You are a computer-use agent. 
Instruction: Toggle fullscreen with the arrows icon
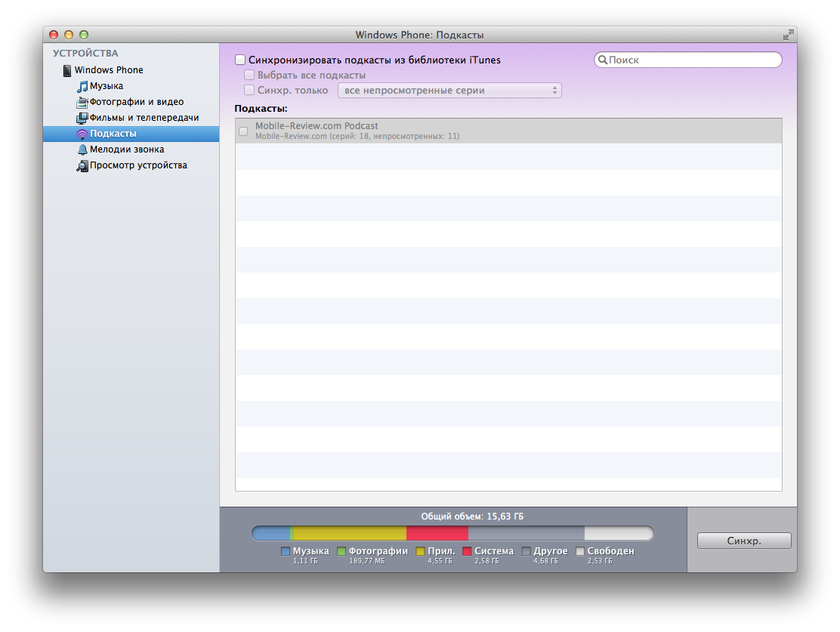click(788, 35)
